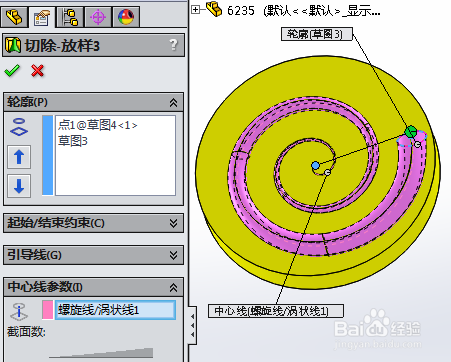Cancel the feature with red X
This screenshot has height=362, width=451.
coord(37,70)
